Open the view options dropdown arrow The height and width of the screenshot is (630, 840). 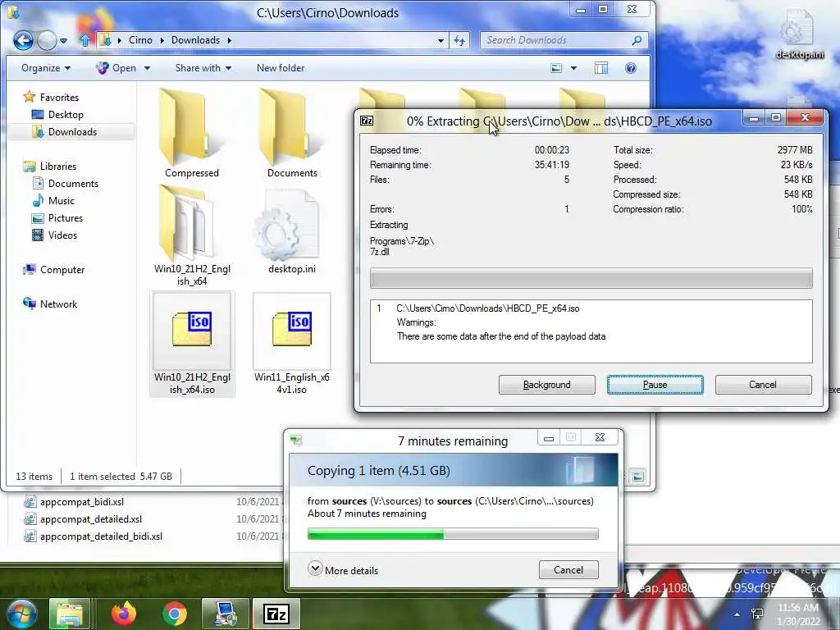(573, 68)
